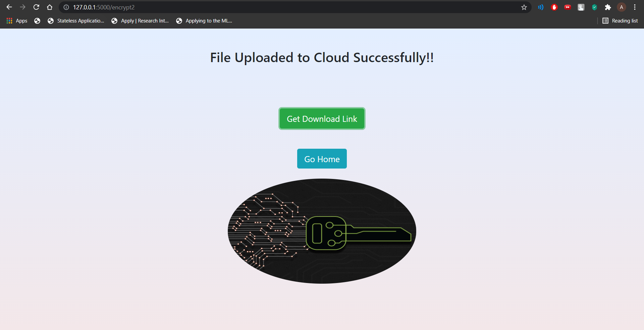The image size is (644, 330).
Task: Click the red YouTube-style extension icon
Action: (x=568, y=7)
